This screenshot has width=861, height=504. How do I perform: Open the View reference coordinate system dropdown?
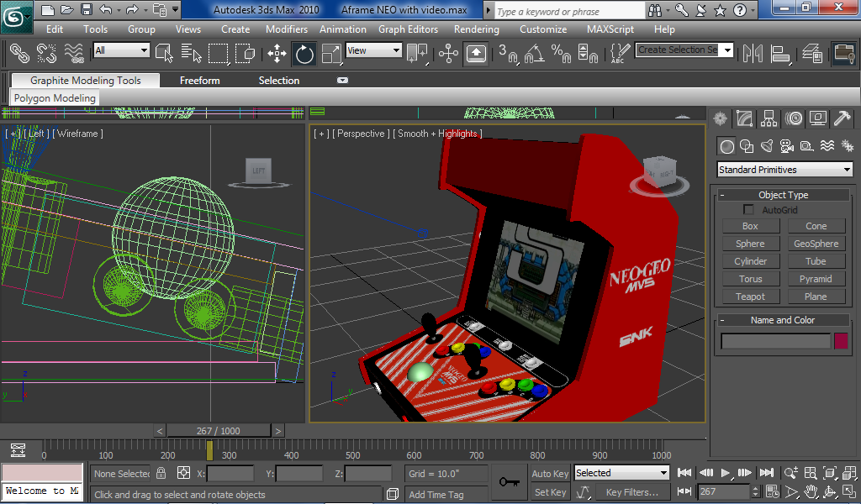374,50
